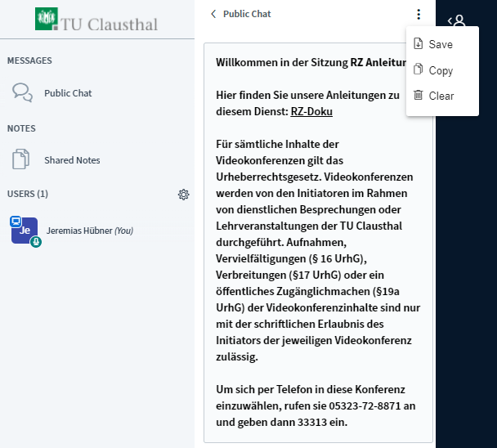Viewport: 497px width, 448px height.
Task: Open manage users gear icon
Action: [184, 195]
